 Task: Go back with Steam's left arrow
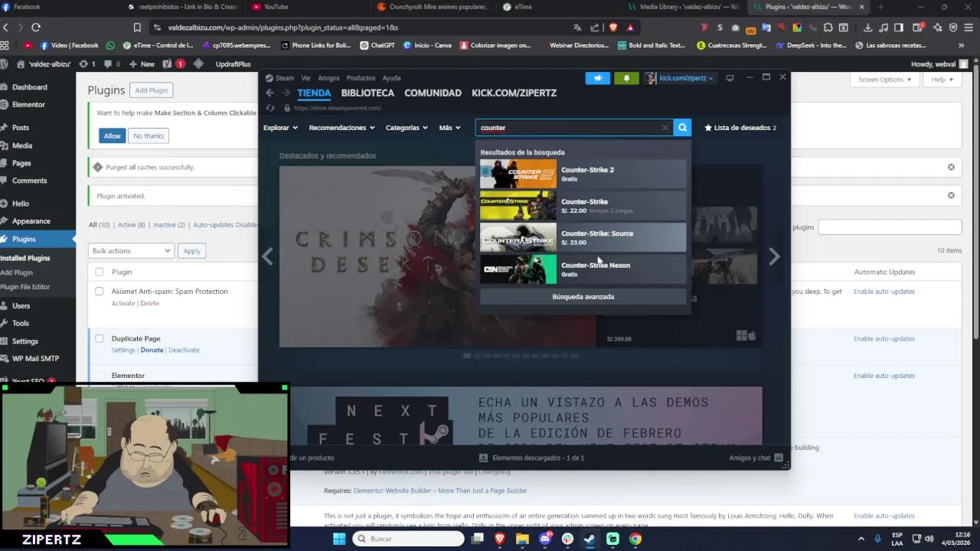click(x=269, y=93)
